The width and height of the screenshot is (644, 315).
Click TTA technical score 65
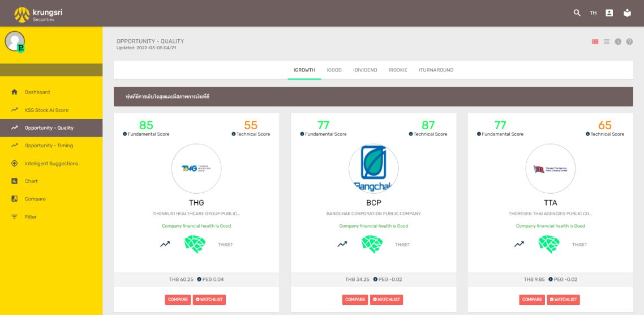pyautogui.click(x=606, y=125)
